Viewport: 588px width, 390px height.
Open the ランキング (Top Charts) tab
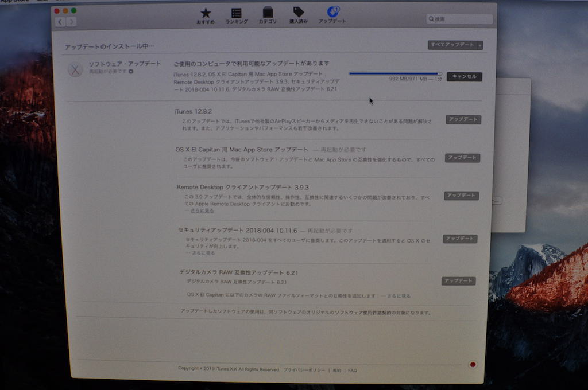tap(236, 15)
